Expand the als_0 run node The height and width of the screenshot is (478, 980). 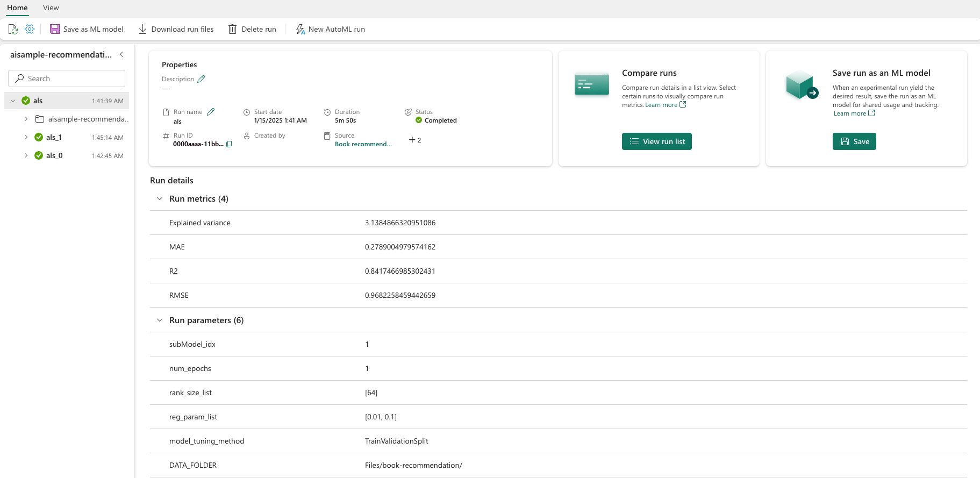tap(26, 155)
